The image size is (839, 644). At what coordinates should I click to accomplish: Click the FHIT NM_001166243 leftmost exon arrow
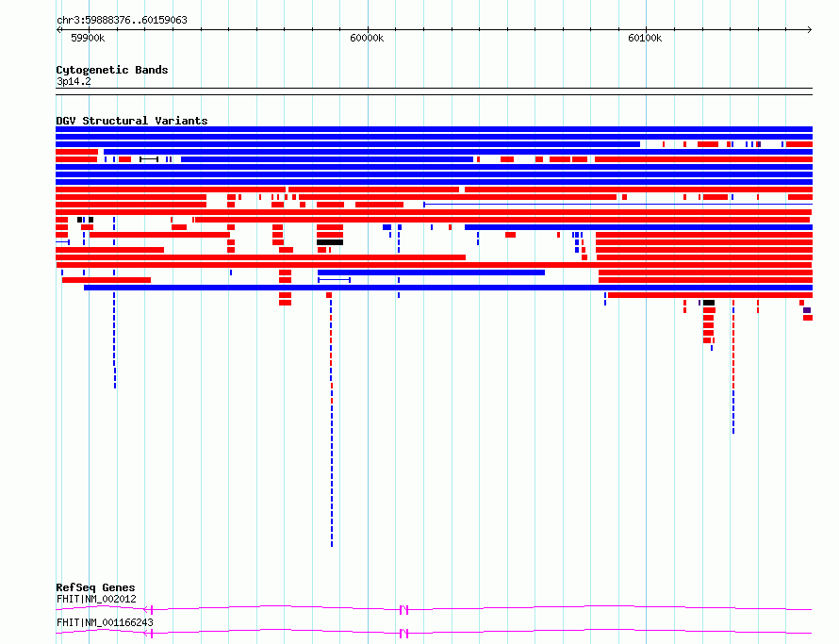[149, 634]
